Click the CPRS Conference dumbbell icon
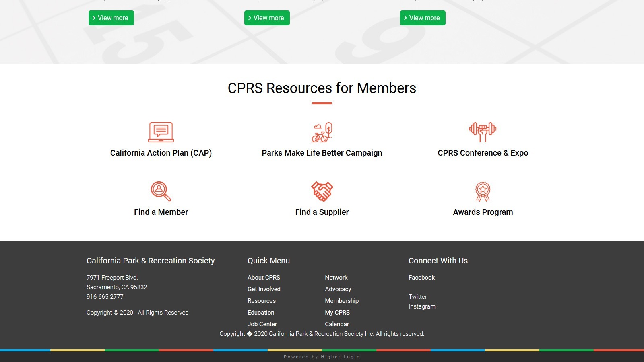 coord(483,132)
